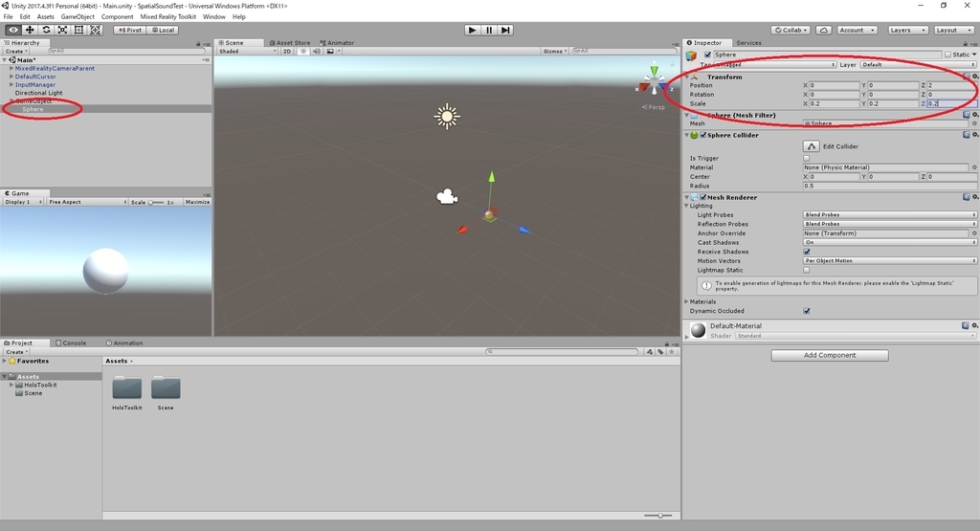Pause the game playback
The height and width of the screenshot is (531, 980).
click(489, 30)
